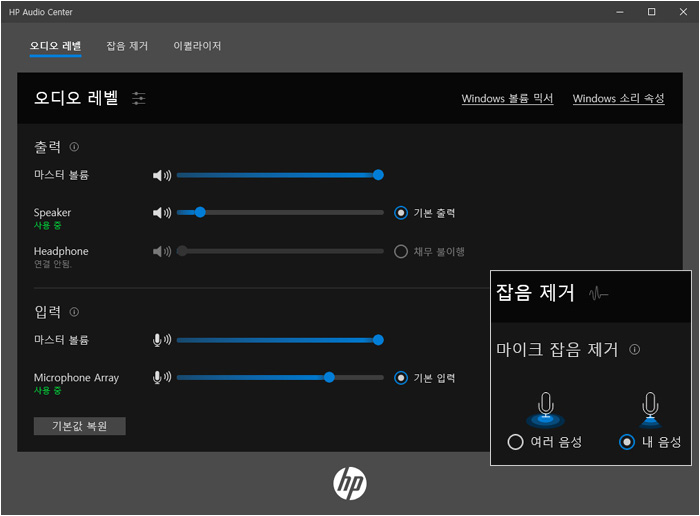Click info icon next to 마이크 잡음 제거
Image resolution: width=700 pixels, height=516 pixels.
(x=634, y=350)
